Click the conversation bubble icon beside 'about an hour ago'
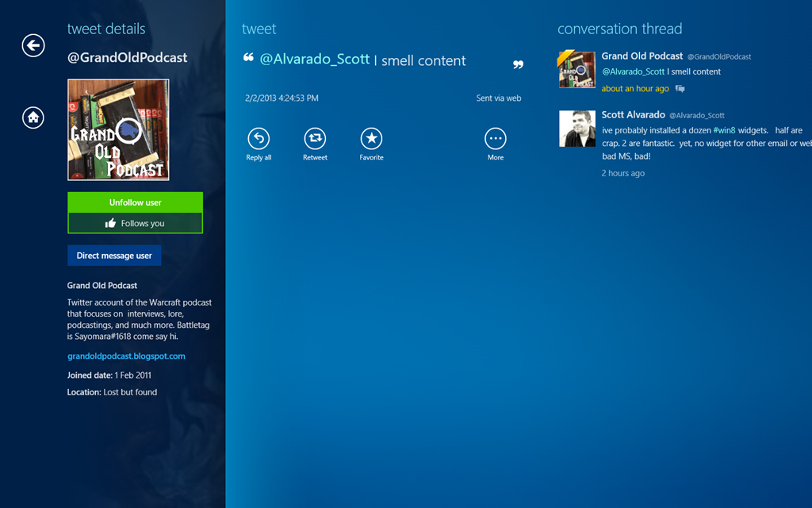 [x=680, y=89]
